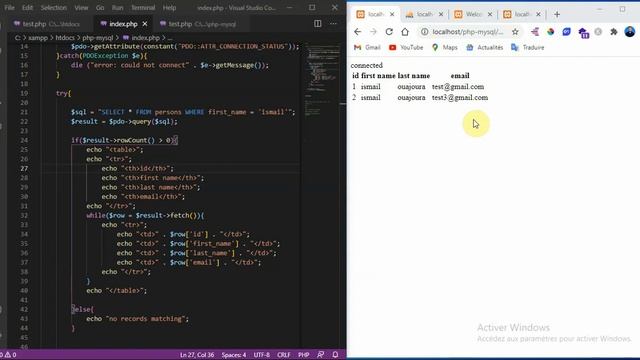This screenshot has width=640, height=360.
Task: Click the multicolor circle extension icon
Action: [551, 32]
